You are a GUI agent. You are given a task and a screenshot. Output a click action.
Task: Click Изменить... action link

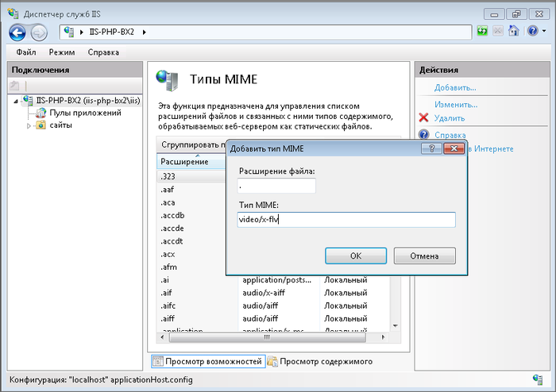[x=456, y=105]
